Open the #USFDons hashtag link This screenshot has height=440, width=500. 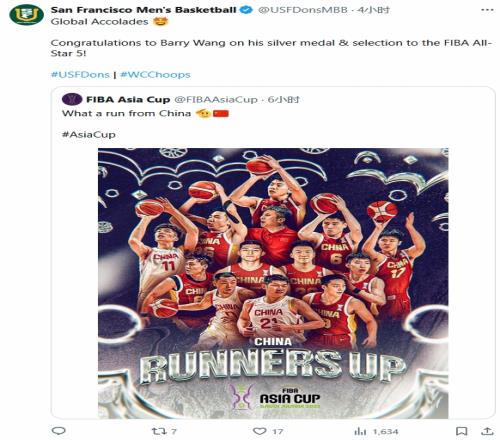(80, 74)
